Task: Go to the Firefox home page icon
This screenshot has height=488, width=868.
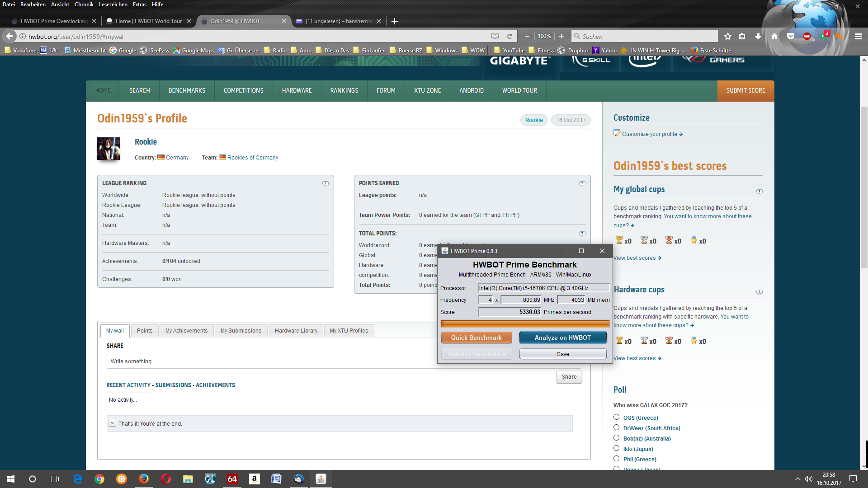Action: pos(774,36)
